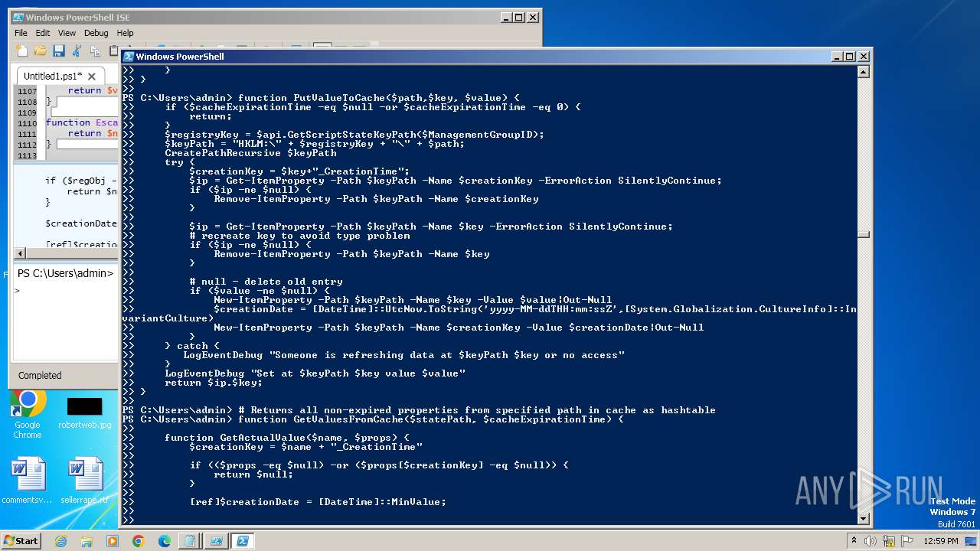Open Action Center flag tray icon
Viewport: 980px width, 551px height.
click(x=907, y=540)
